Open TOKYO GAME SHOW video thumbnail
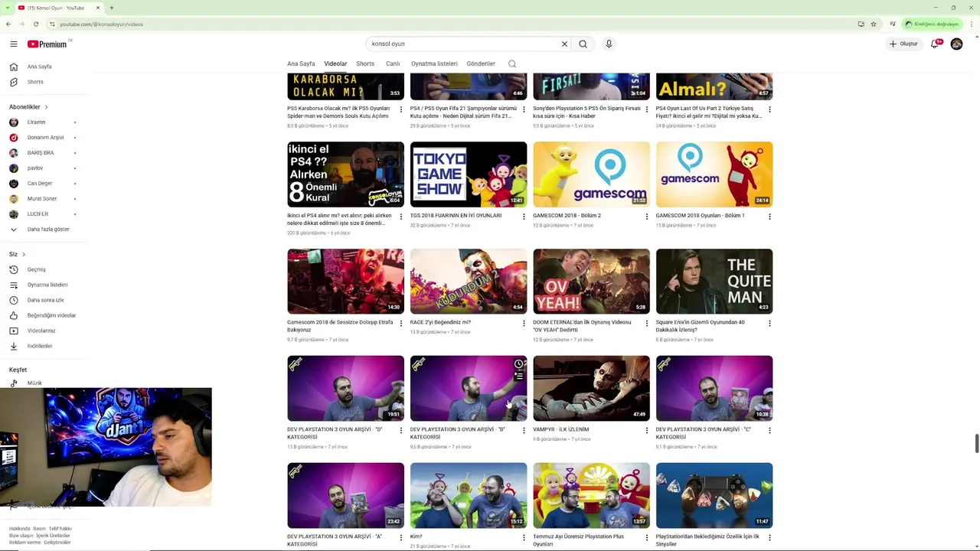 pos(469,174)
